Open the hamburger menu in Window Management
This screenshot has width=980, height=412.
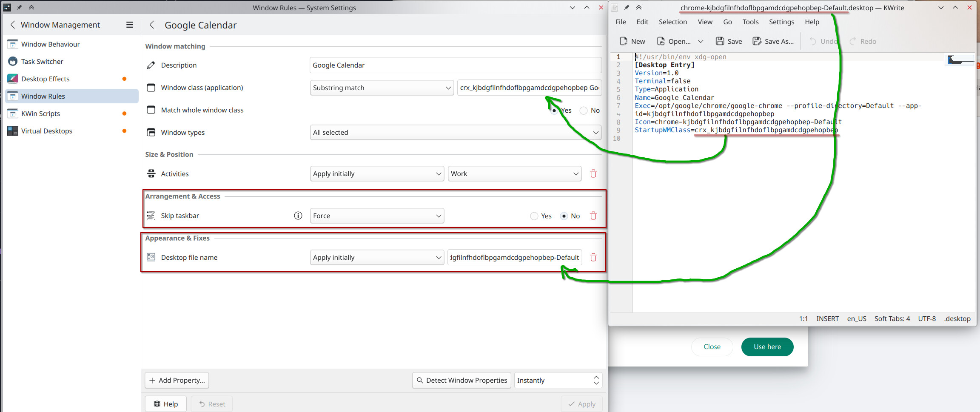[x=130, y=25]
